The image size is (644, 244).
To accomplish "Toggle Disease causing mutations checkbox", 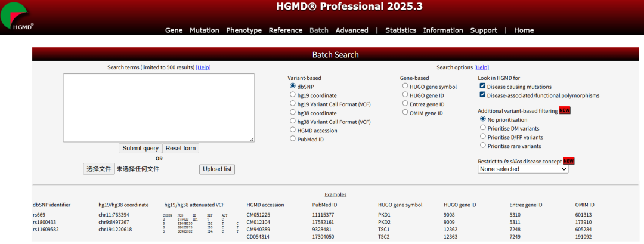I will point(482,87).
